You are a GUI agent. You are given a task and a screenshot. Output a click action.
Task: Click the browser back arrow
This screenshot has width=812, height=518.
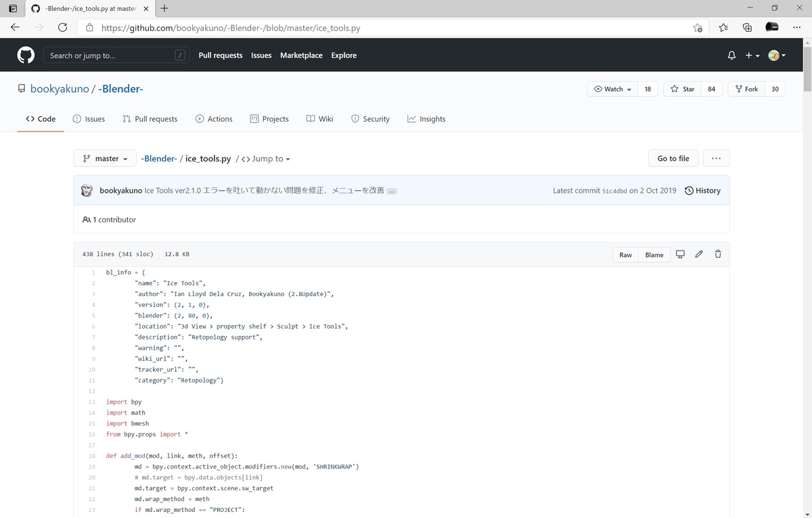[15, 28]
